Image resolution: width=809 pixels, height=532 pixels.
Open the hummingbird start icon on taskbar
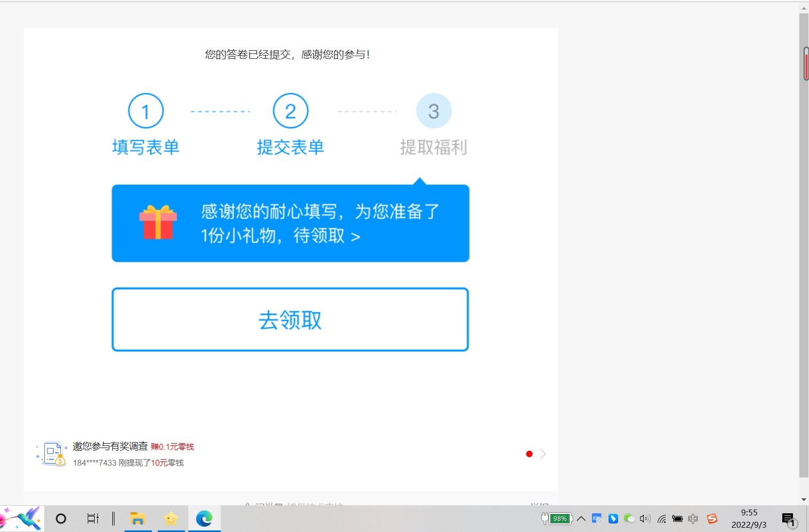click(21, 518)
